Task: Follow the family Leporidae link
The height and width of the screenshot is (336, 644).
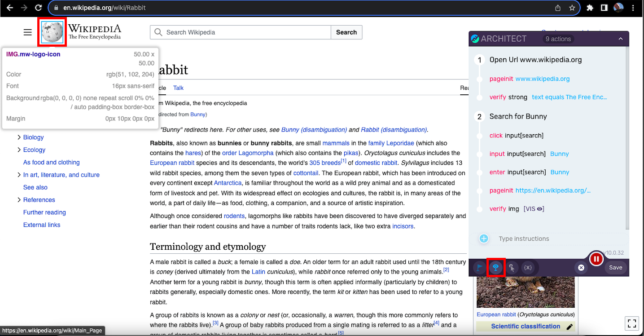Action: coord(391,143)
